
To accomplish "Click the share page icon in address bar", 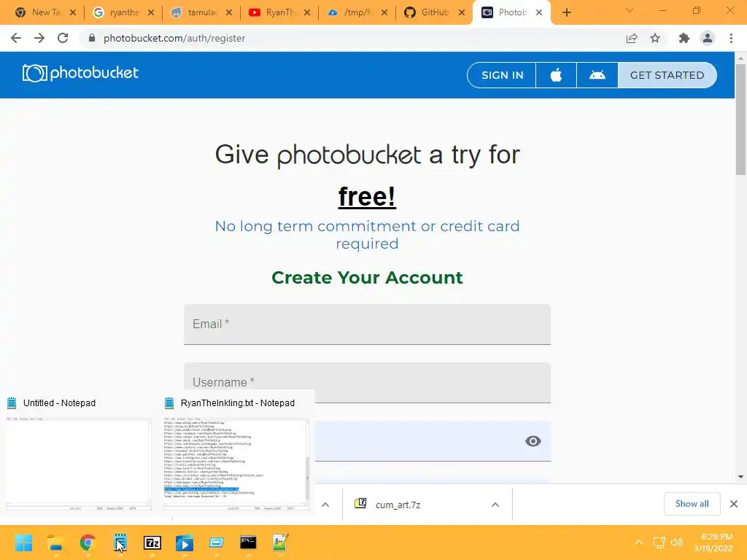I will click(632, 38).
